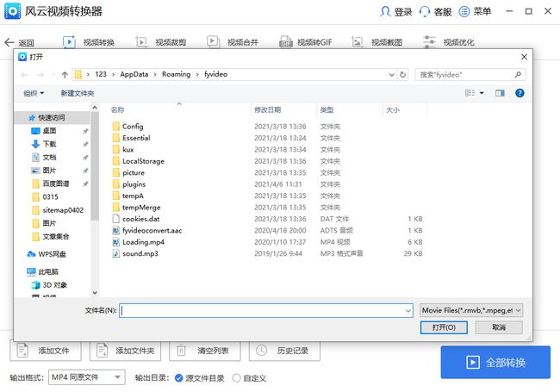Expand the address bar history dropdown
Image resolution: width=560 pixels, height=392 pixels.
(x=391, y=75)
